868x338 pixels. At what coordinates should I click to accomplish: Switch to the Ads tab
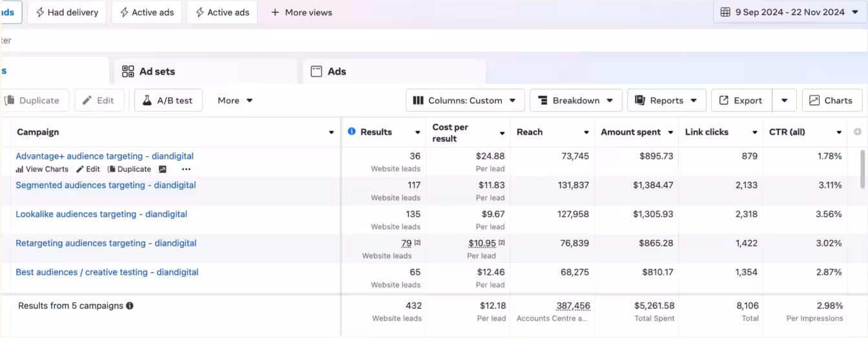point(394,72)
